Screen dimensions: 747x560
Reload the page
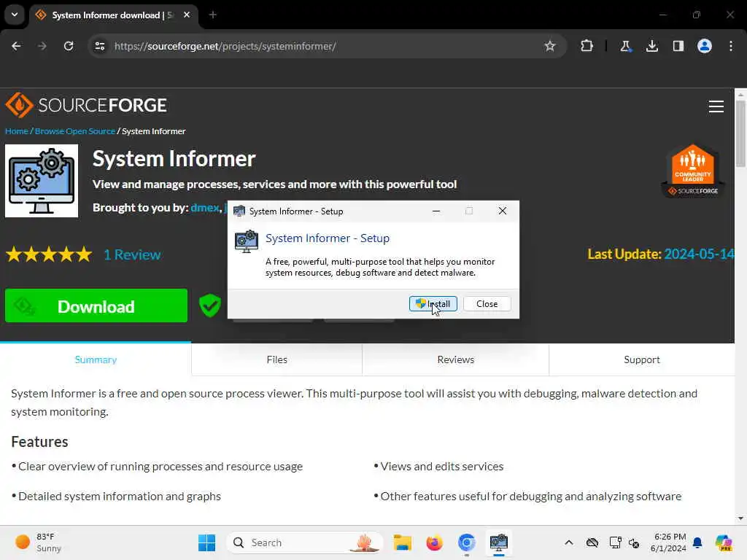coord(69,46)
